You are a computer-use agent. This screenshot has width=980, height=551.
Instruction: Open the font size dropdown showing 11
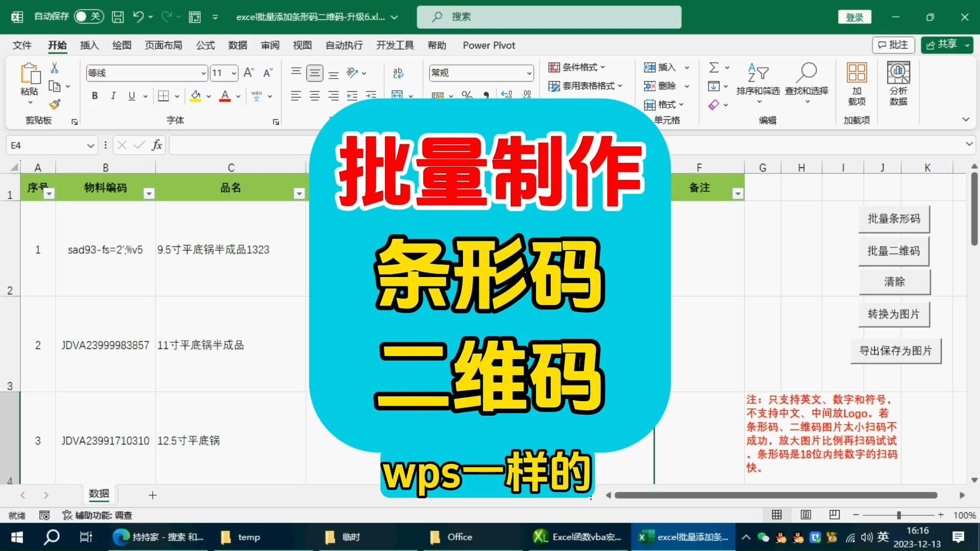tap(234, 73)
